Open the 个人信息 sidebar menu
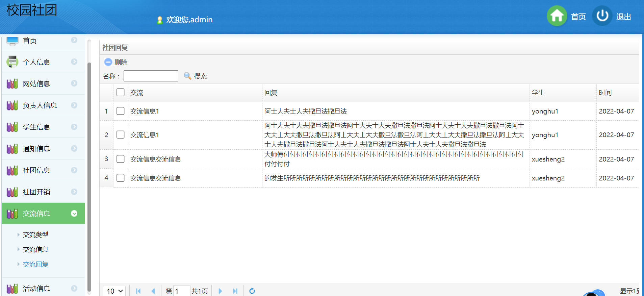The width and height of the screenshot is (644, 296). 43,62
